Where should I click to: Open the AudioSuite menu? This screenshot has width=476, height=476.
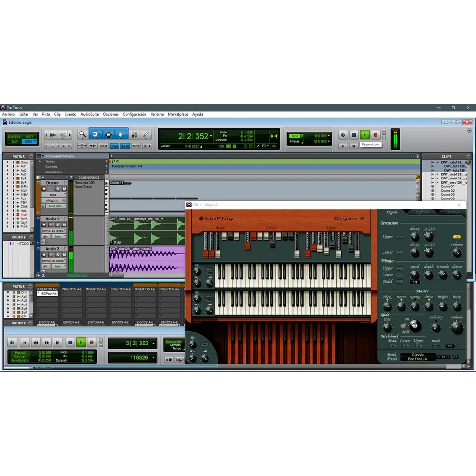(x=90, y=114)
